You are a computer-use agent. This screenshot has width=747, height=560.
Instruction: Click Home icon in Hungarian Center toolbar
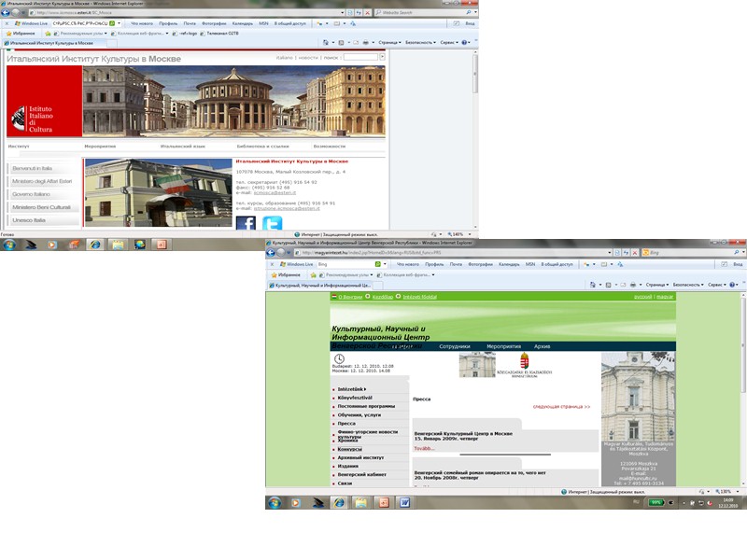(x=593, y=285)
